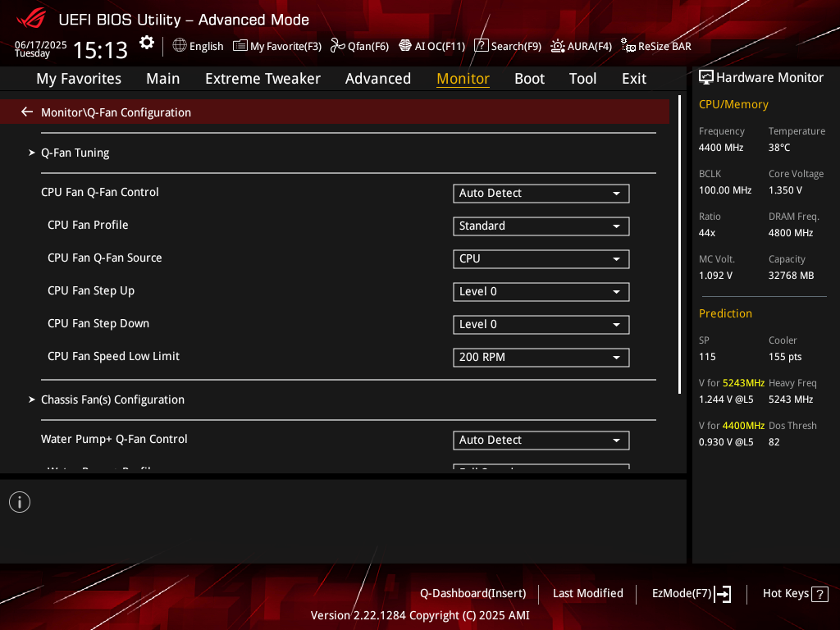Click the settings gear icon

[x=146, y=43]
